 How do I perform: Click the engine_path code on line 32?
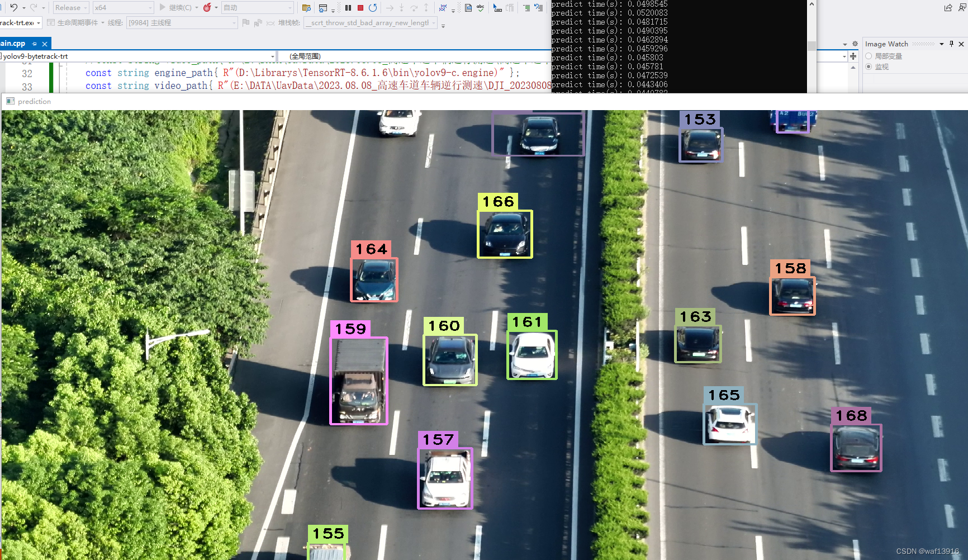pos(302,73)
